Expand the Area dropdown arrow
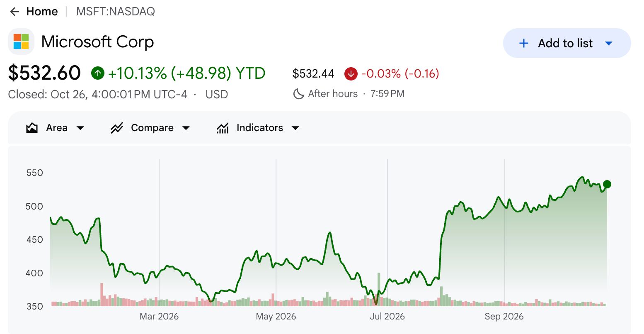 [80, 128]
